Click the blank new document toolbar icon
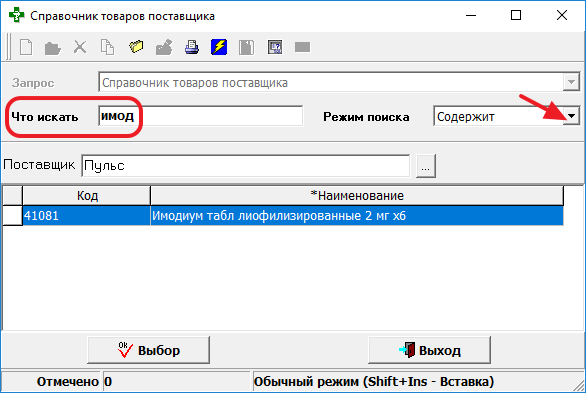This screenshot has height=393, width=586. 26,47
